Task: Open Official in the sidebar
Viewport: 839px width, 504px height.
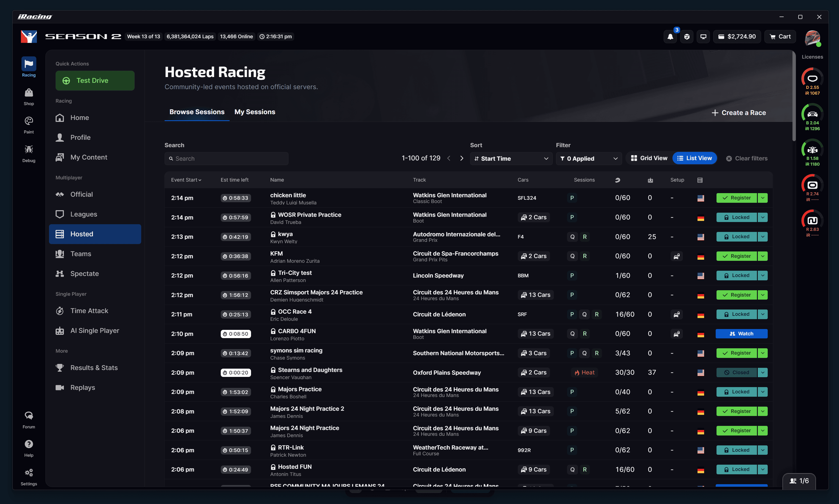Action: (95, 194)
